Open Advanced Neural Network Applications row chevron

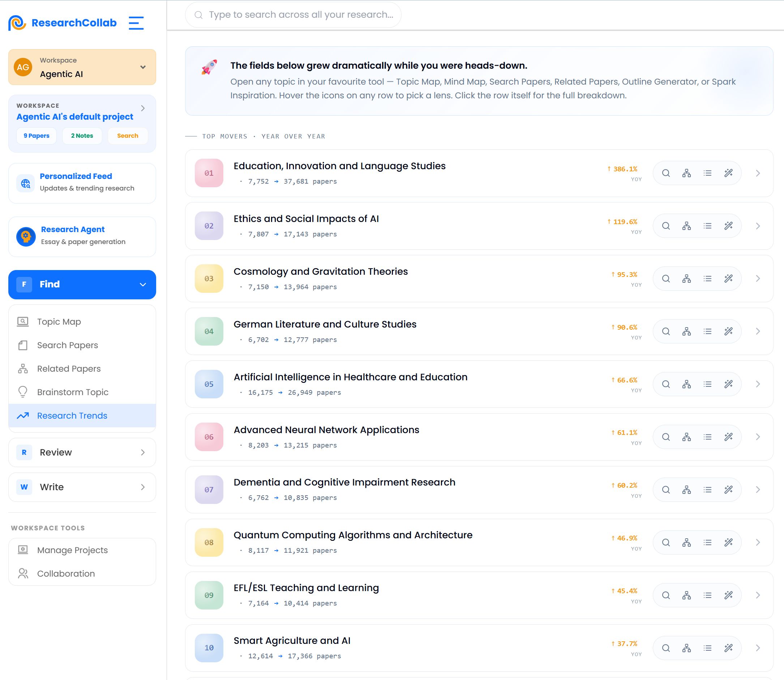pyautogui.click(x=758, y=437)
